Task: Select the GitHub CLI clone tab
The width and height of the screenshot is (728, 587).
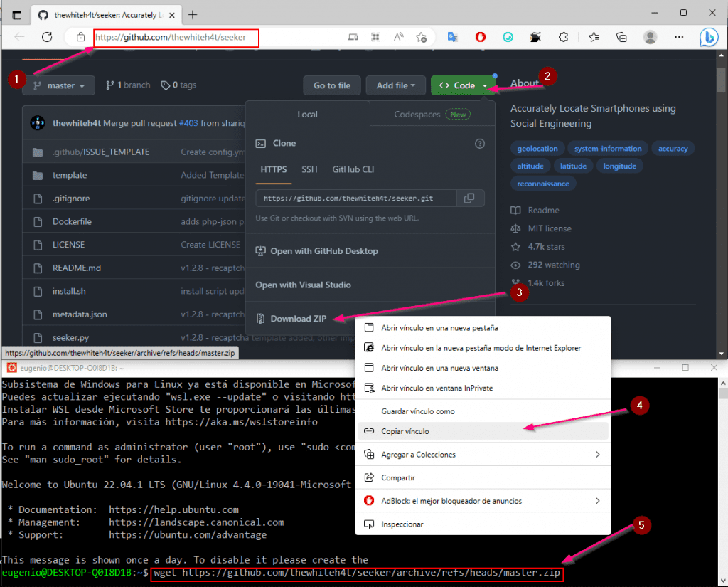Action: (353, 169)
